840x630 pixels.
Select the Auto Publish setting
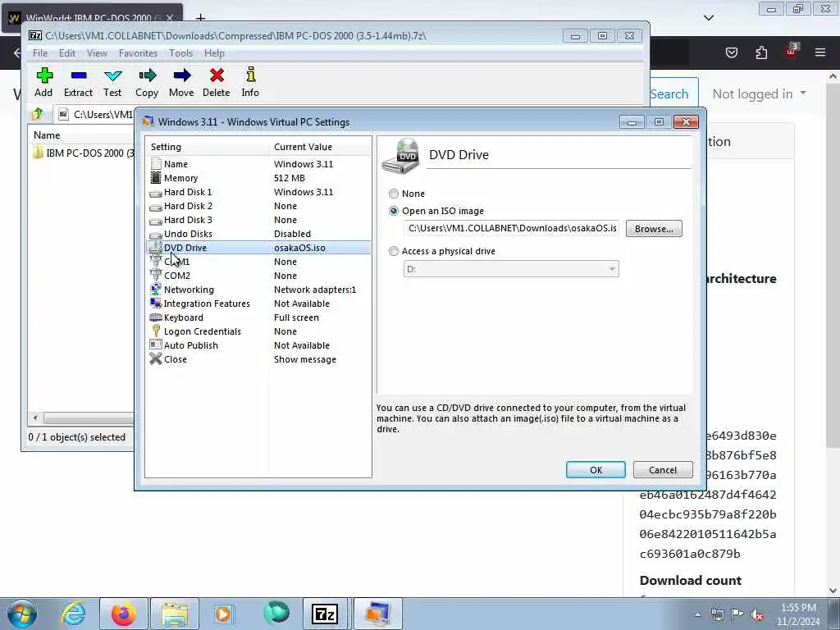pos(258,345)
